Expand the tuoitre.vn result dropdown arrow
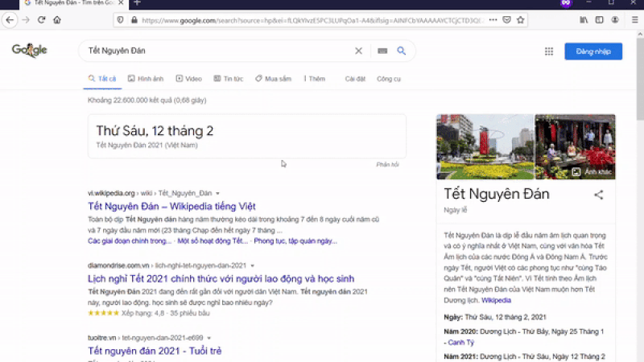This screenshot has width=644, height=362. 208,338
